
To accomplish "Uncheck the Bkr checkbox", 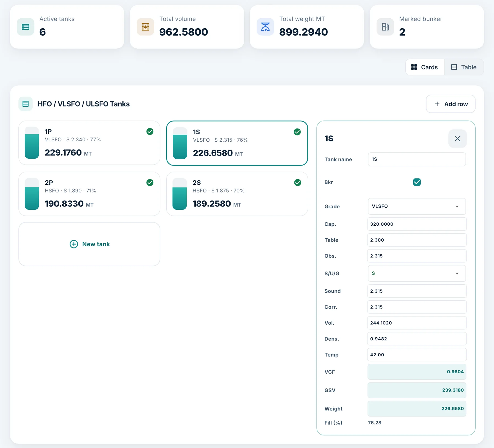I will [417, 182].
